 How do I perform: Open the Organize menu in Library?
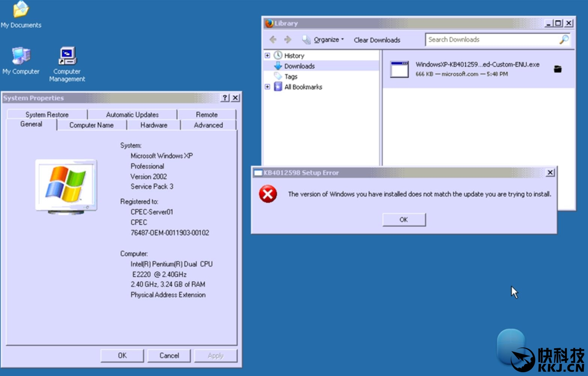pyautogui.click(x=323, y=40)
